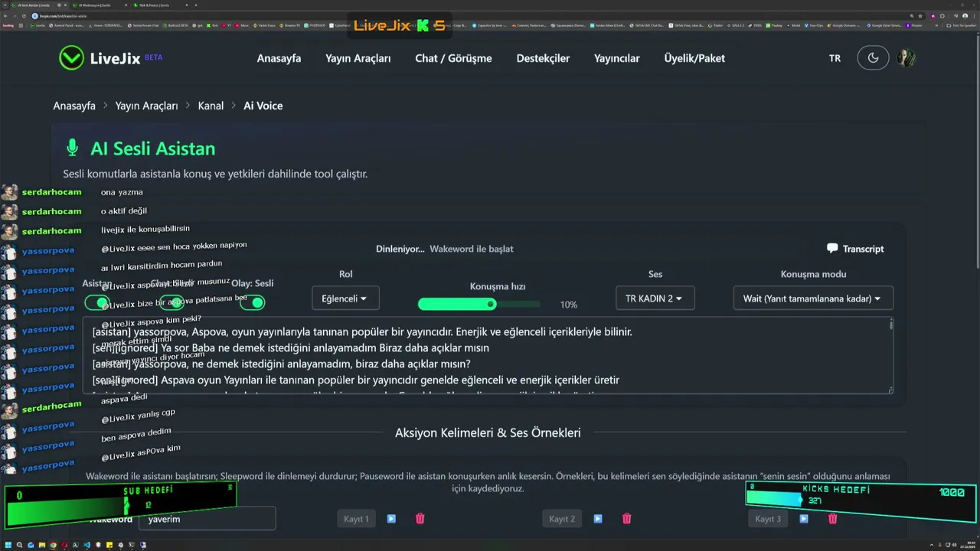The height and width of the screenshot is (551, 980).
Task: Play the Kayıt 2 sample
Action: tap(598, 518)
